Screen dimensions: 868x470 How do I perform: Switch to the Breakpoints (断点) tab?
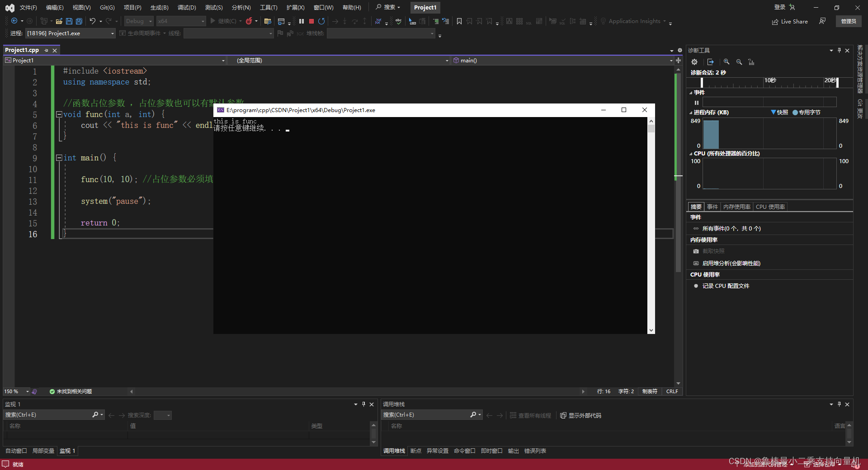point(415,451)
